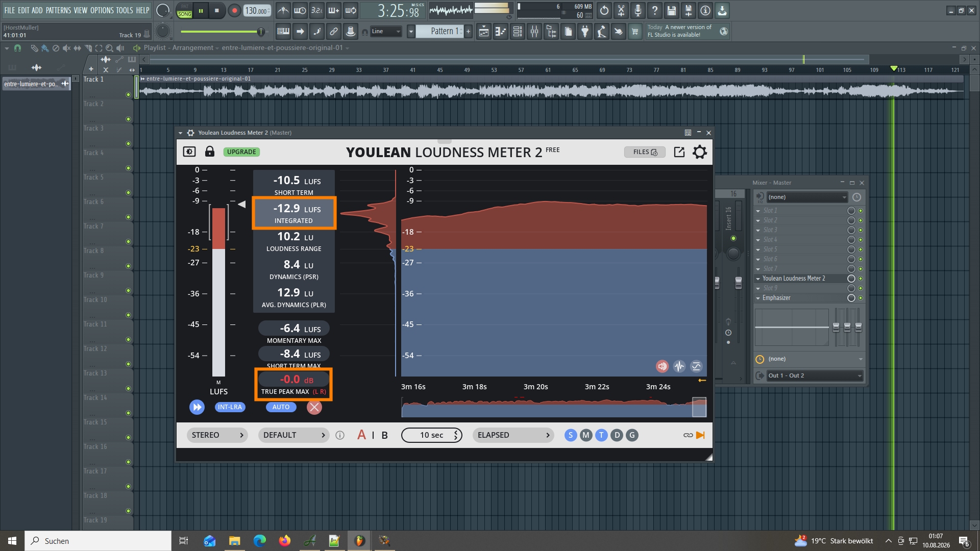Open the channel rack toolbar icon

pyautogui.click(x=518, y=32)
